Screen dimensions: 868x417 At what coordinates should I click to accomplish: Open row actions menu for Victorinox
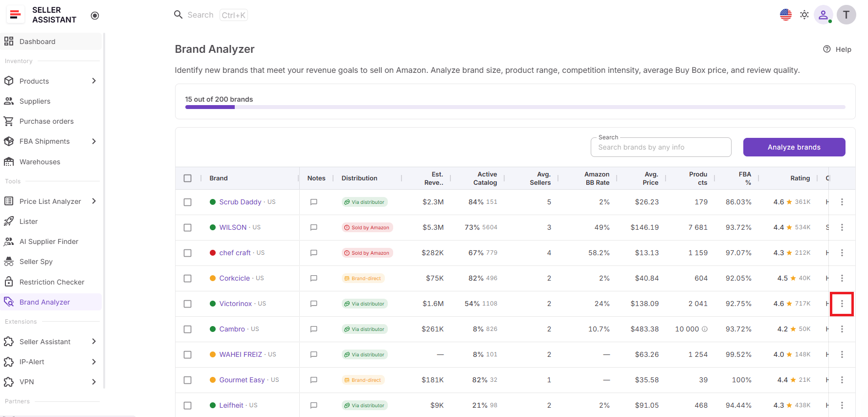[x=842, y=304]
